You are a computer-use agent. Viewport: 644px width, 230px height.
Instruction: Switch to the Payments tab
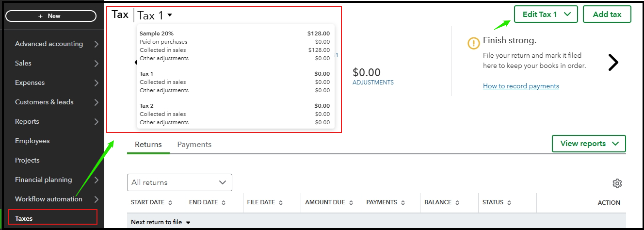click(194, 145)
